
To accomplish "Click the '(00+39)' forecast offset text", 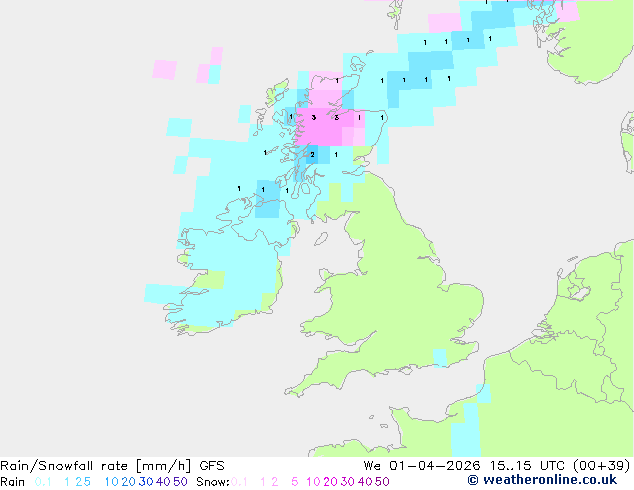I will (x=602, y=466).
